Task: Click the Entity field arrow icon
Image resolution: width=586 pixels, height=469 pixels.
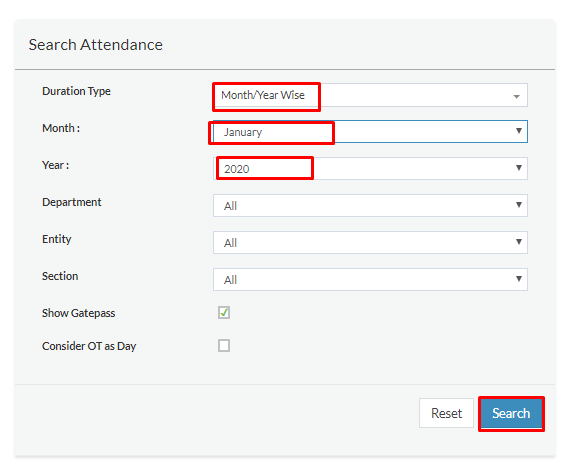Action: point(519,242)
